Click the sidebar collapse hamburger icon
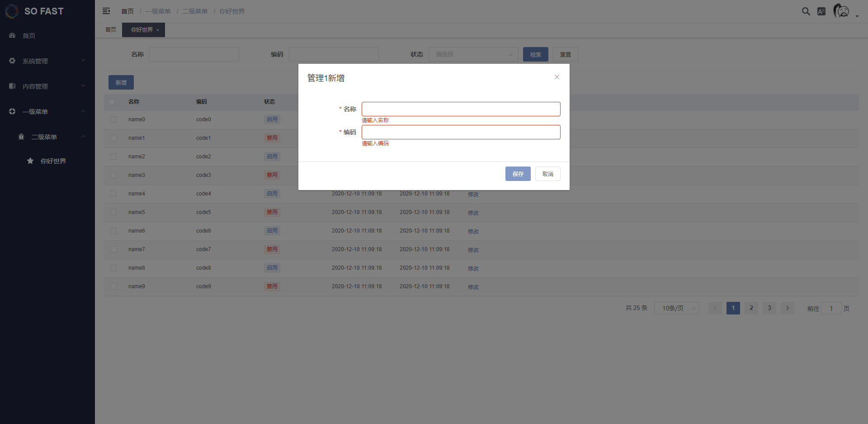 coord(106,11)
